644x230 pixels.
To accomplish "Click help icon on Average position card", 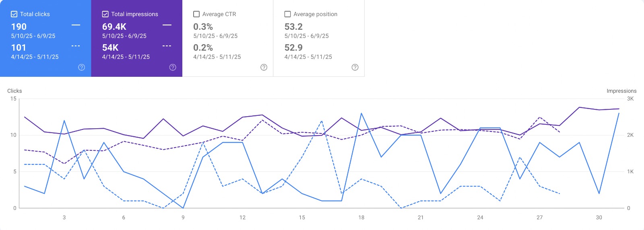I will (355, 67).
